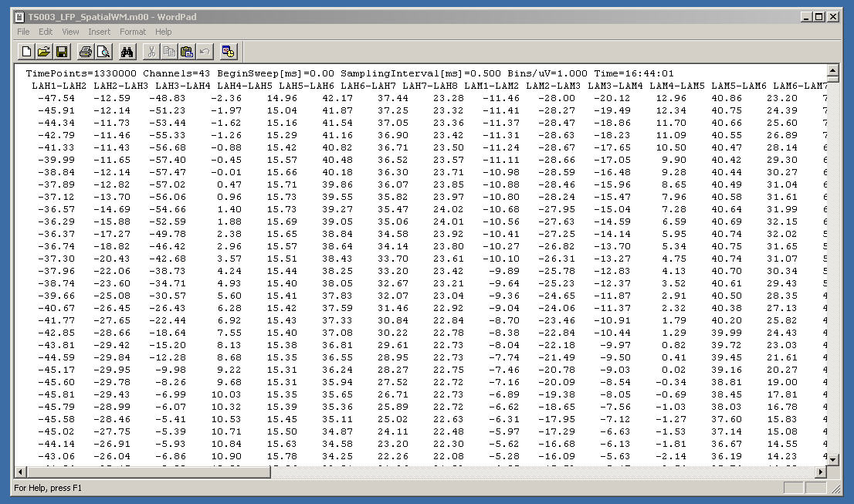Viewport: 854px width, 504px height.
Task: Click the Open folder toolbar icon
Action: (x=44, y=52)
